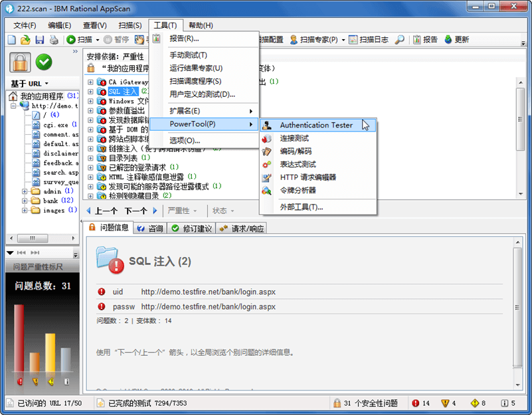Viewport: 532px width, 415px height.
Task: Switch to 请求/响应 tab
Action: click(242, 228)
